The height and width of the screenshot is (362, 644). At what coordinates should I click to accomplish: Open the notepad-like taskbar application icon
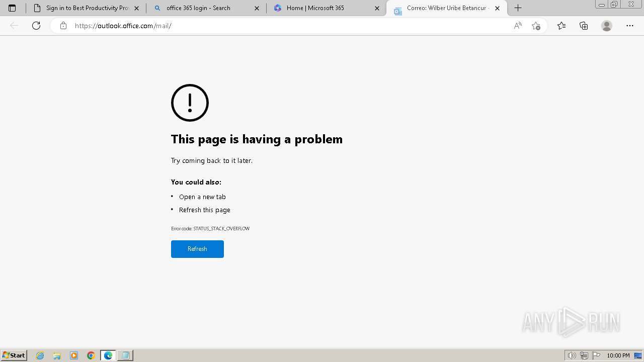pyautogui.click(x=125, y=355)
